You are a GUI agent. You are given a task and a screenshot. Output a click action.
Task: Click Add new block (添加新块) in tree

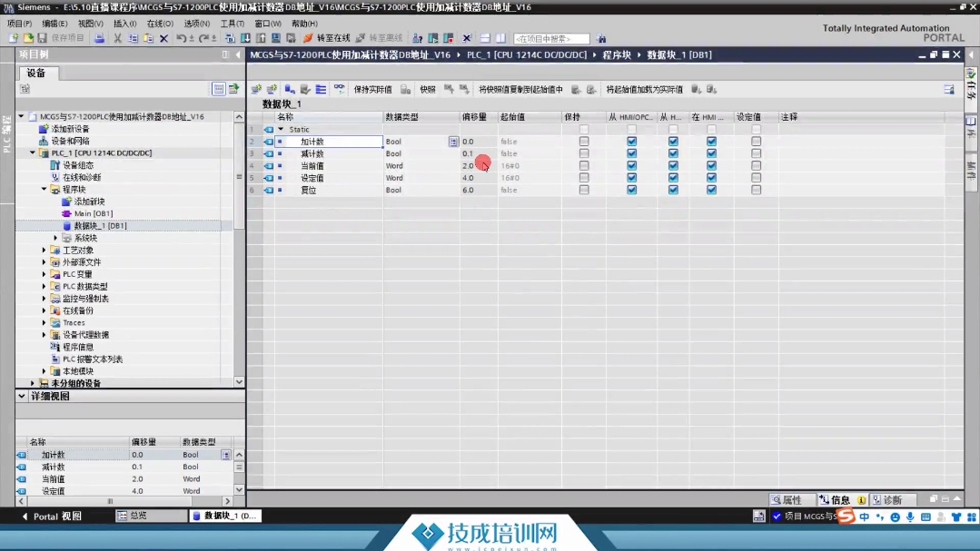pyautogui.click(x=89, y=202)
